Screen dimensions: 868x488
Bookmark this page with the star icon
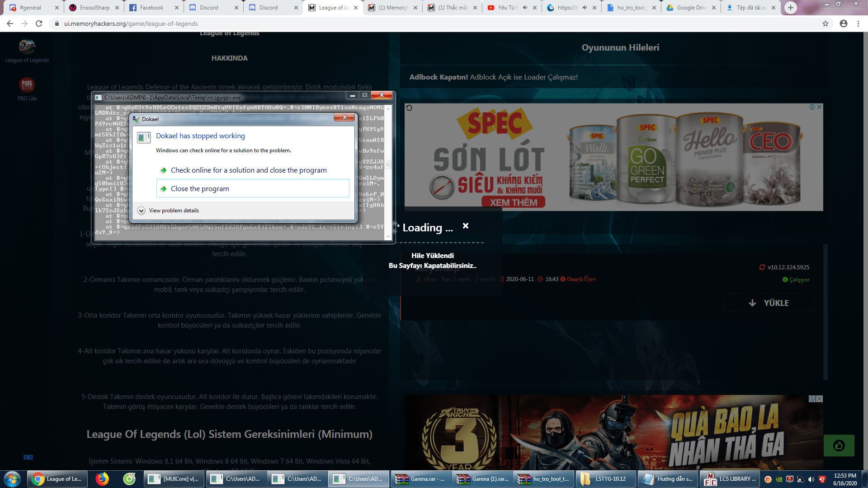(x=826, y=23)
